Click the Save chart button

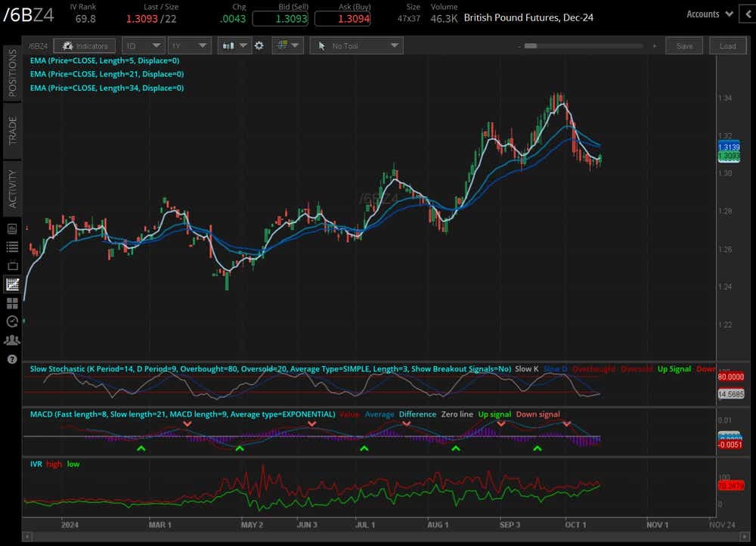coord(683,46)
